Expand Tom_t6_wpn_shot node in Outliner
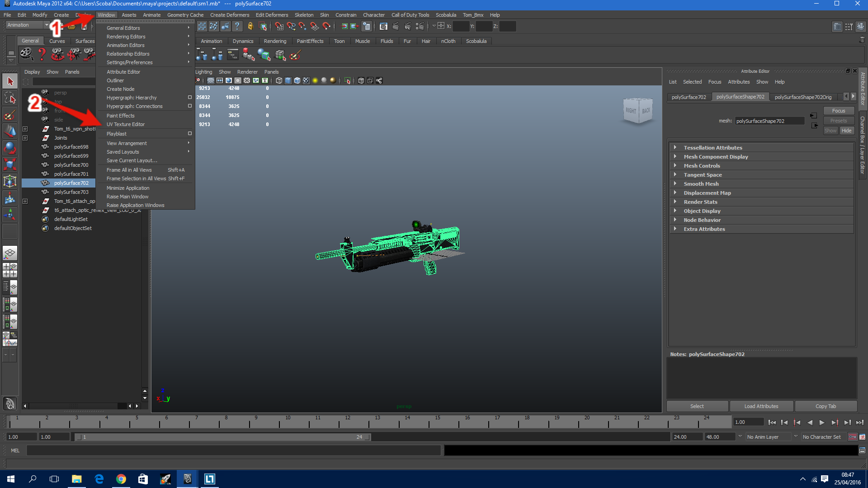Image resolution: width=868 pixels, height=488 pixels. pos(25,129)
